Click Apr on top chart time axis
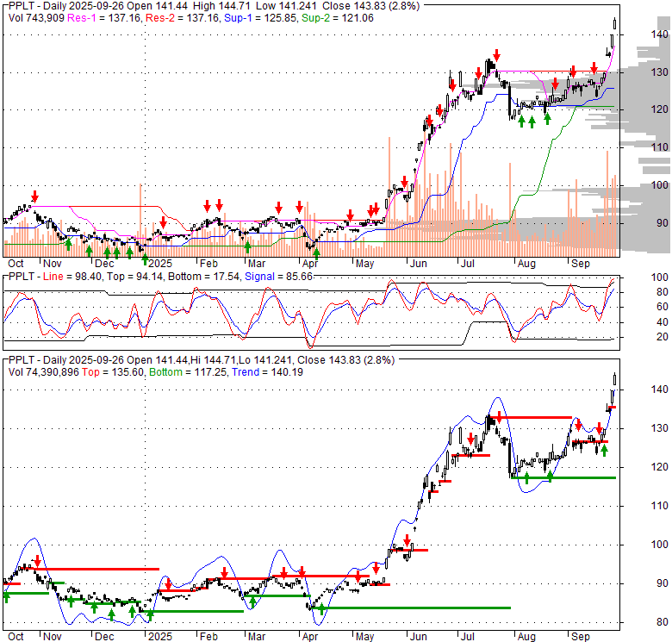The image size is (672, 642). point(310,264)
